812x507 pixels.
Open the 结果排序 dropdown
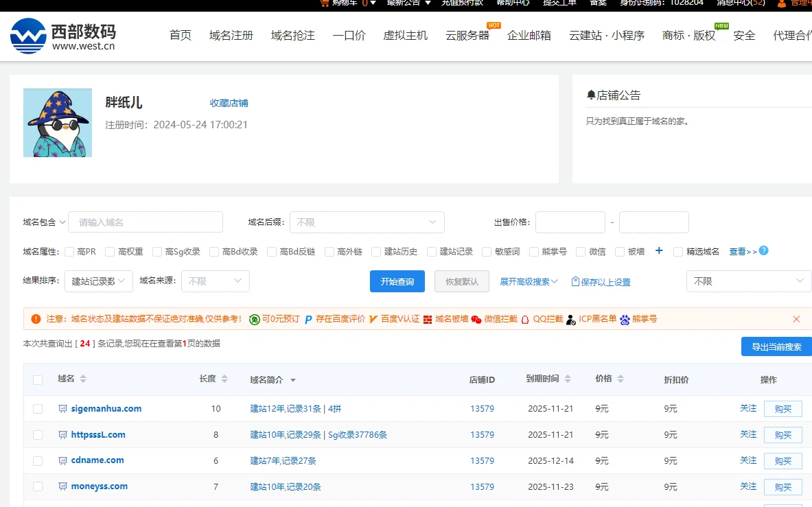click(99, 281)
